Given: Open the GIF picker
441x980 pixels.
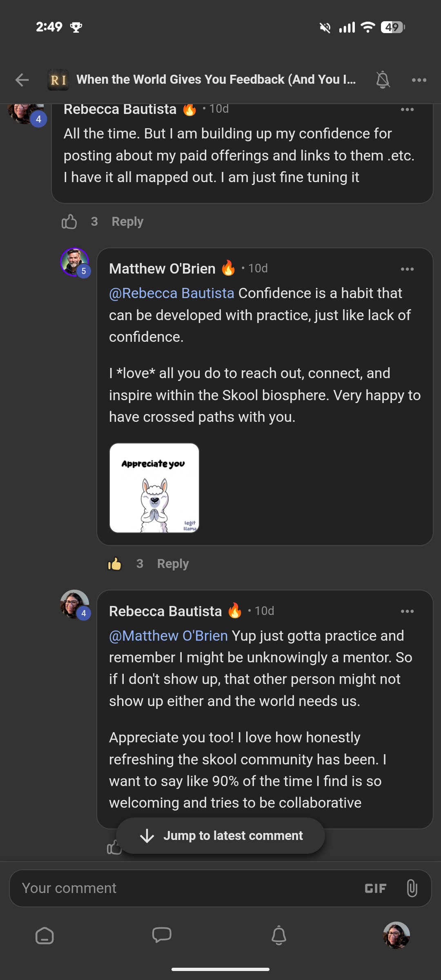Looking at the screenshot, I should [x=375, y=889].
